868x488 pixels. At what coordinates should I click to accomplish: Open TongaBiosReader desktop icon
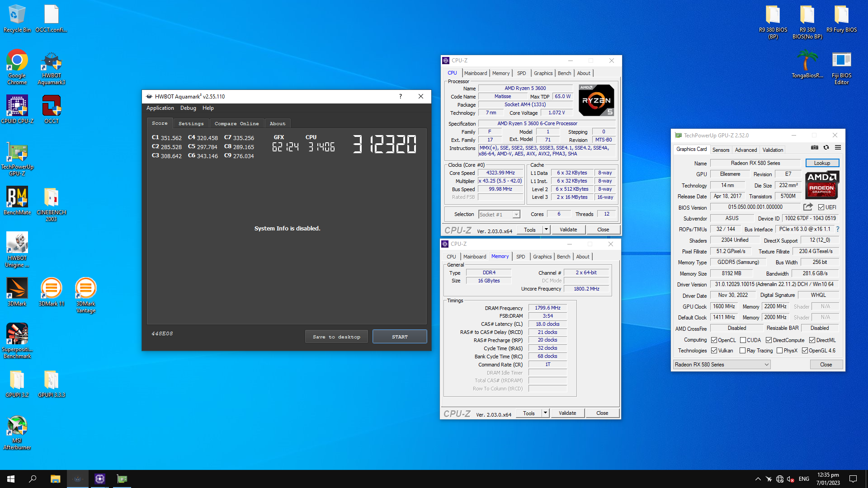click(x=807, y=64)
